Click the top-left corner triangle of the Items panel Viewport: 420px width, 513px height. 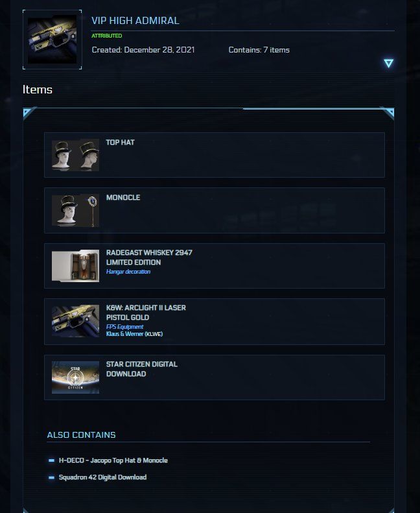[x=27, y=113]
